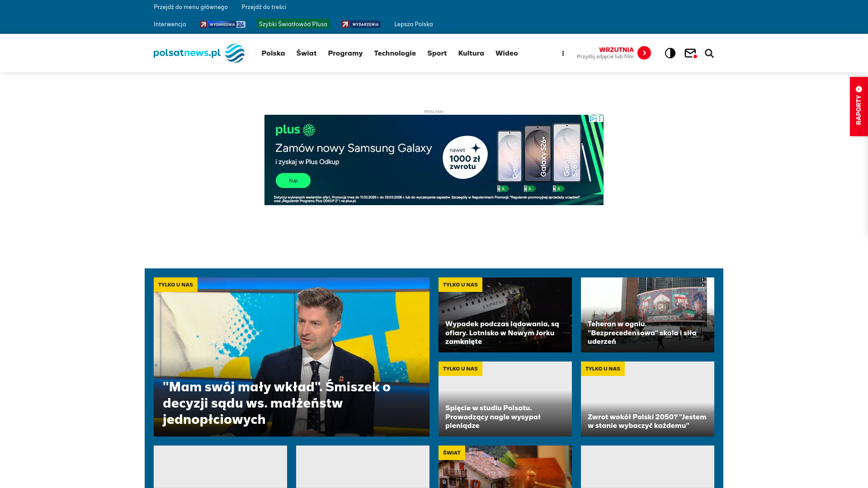868x488 pixels.
Task: Click the red Wrzutnia arrow button
Action: click(644, 53)
